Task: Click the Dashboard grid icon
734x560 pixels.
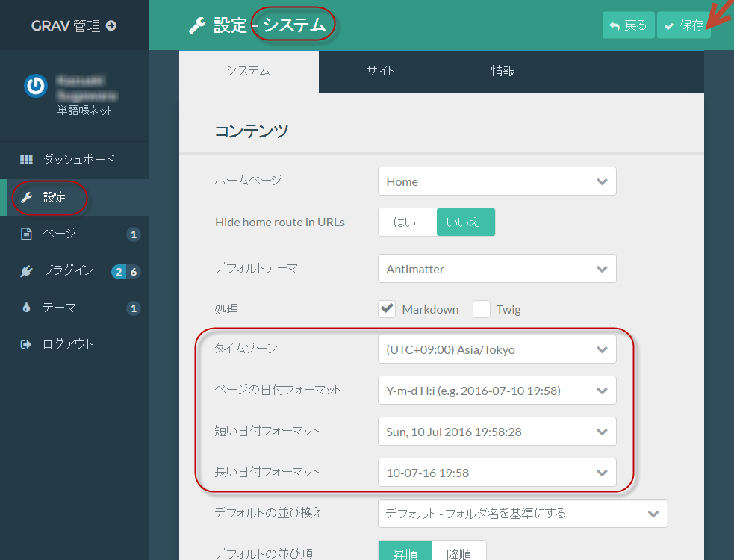Action: click(26, 159)
